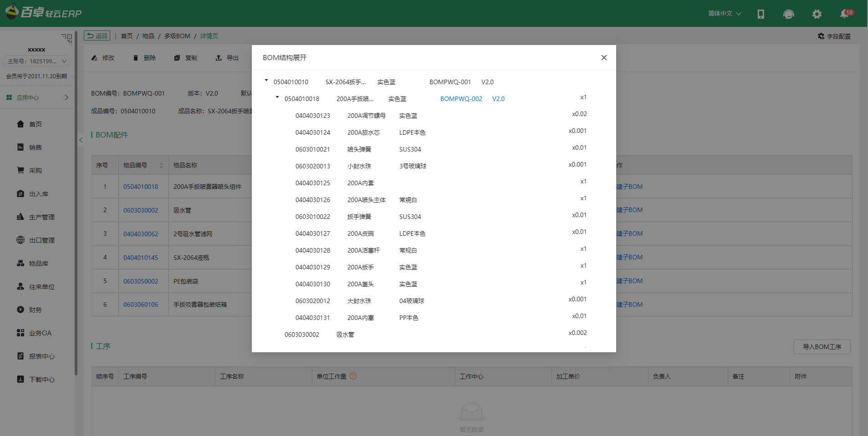Open item link 0404030062 in table
868x436 pixels.
pos(141,234)
